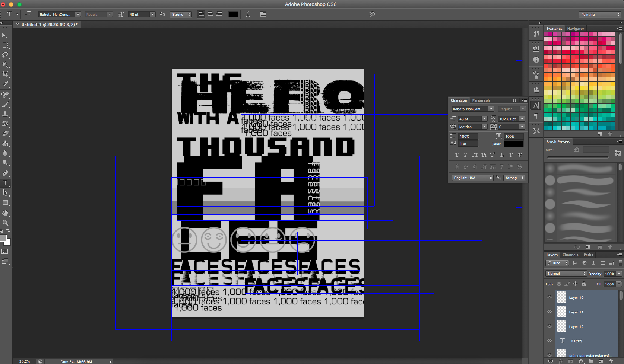Select the Brush tool

(5, 105)
